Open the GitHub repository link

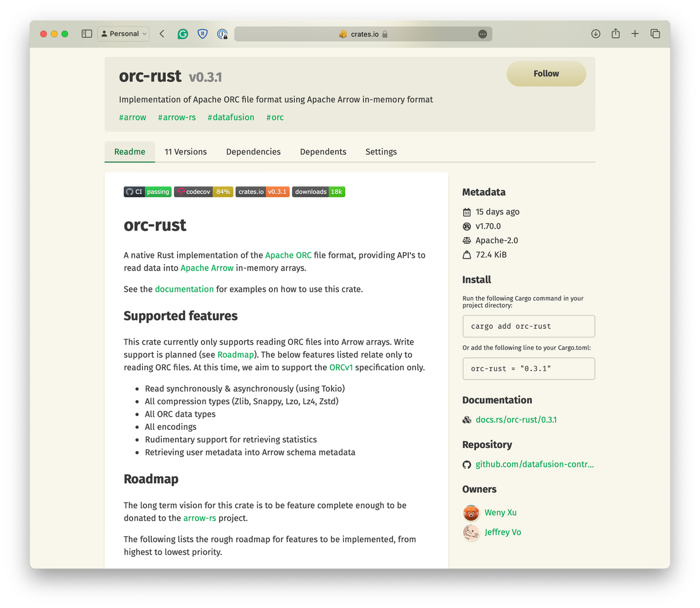(x=534, y=464)
